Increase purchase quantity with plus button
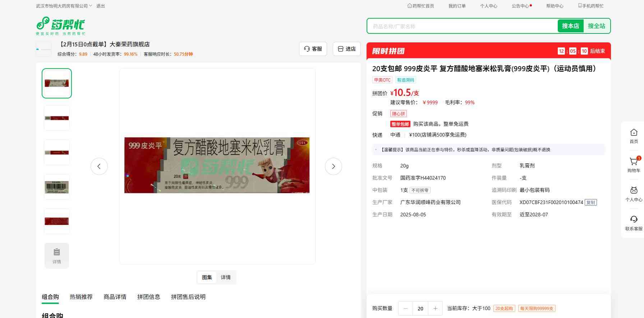644x318 pixels. 435,308
